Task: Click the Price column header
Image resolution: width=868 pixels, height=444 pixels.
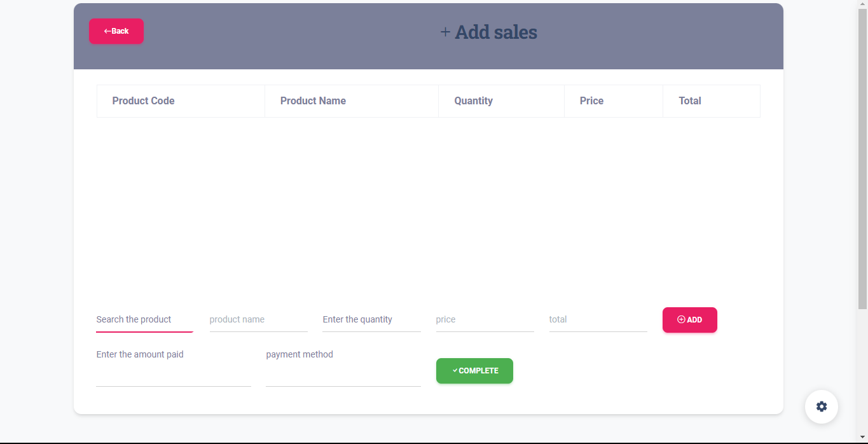Action: (x=592, y=101)
